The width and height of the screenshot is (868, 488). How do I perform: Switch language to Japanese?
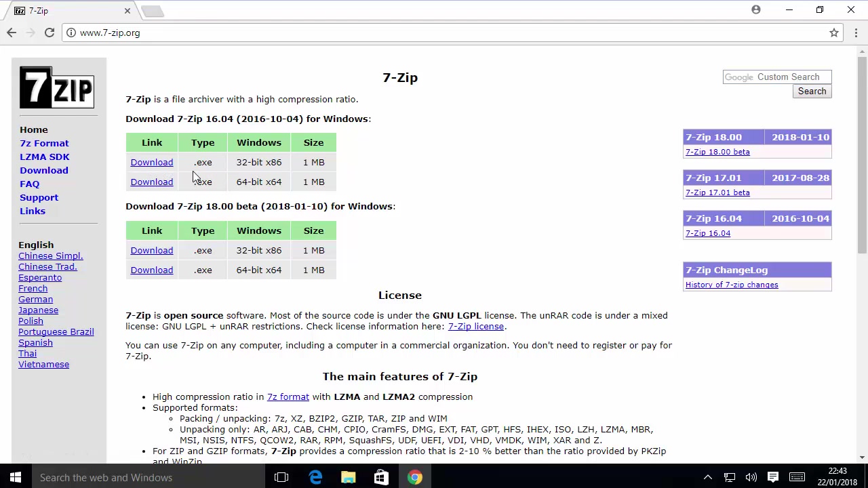pyautogui.click(x=39, y=310)
